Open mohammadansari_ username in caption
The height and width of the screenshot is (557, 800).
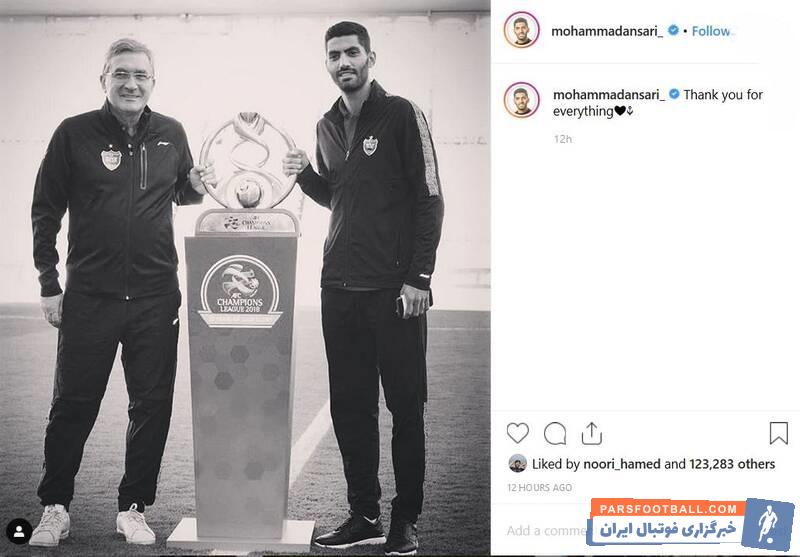609,95
